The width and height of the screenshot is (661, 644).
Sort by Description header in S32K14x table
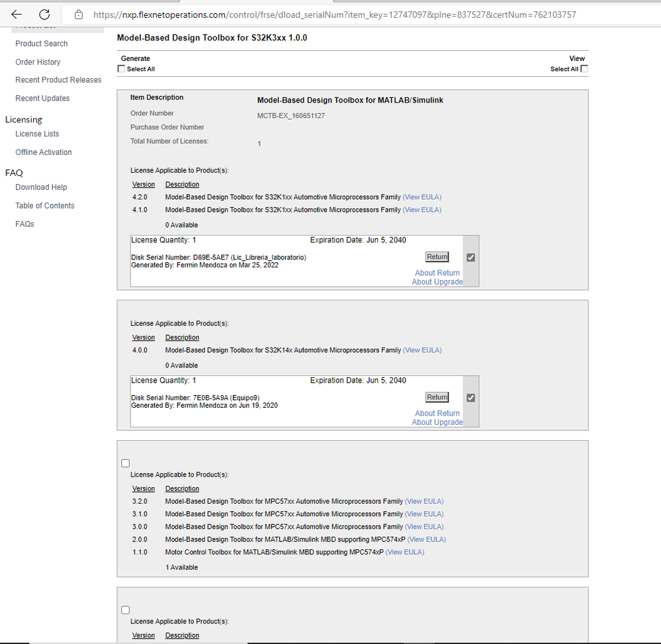(182, 338)
